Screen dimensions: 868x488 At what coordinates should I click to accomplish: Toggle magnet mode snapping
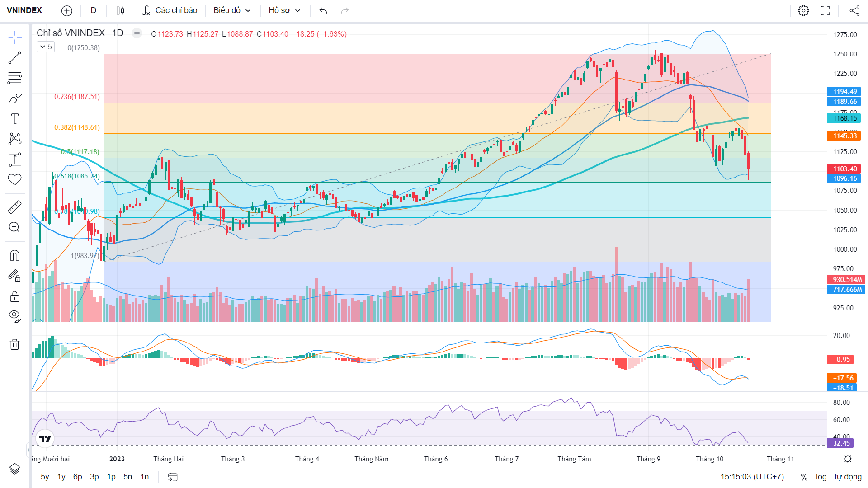pyautogui.click(x=14, y=256)
